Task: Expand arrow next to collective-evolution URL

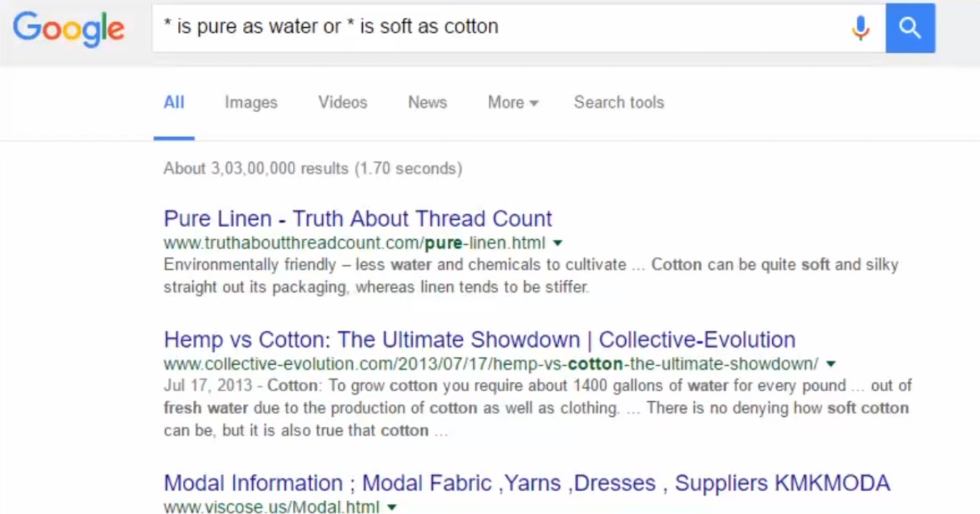Action: pos(831,364)
